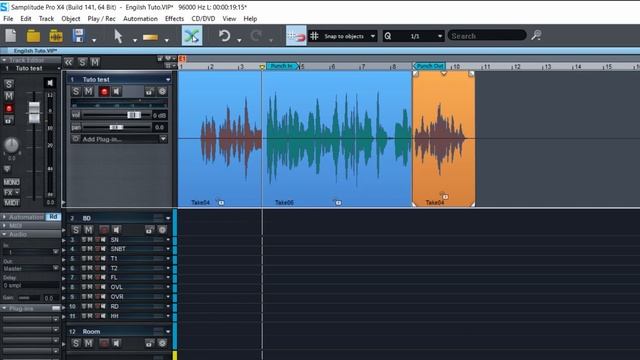Click the lock icon on Tuto test track
This screenshot has width=640, height=360.
point(149,91)
